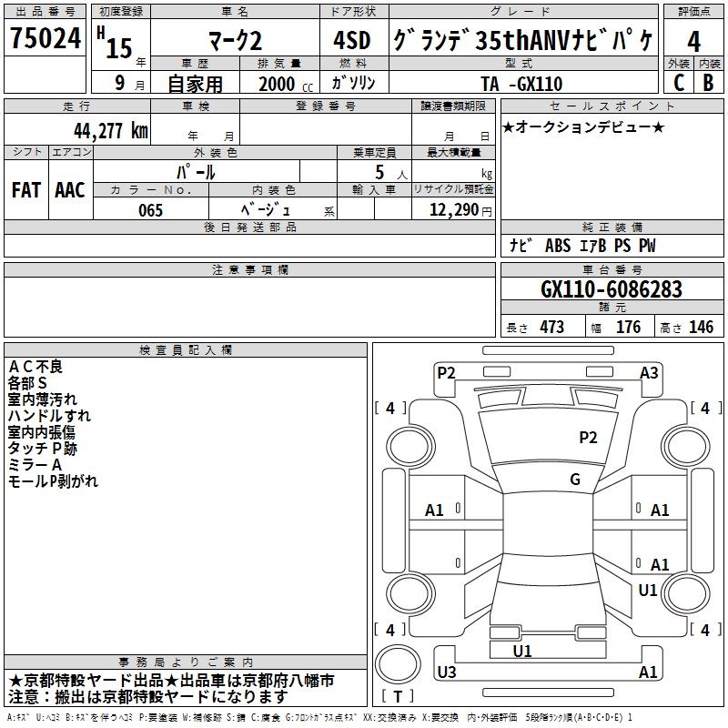Select exterior color パール
The width and height of the screenshot is (728, 728).
pyautogui.click(x=196, y=172)
